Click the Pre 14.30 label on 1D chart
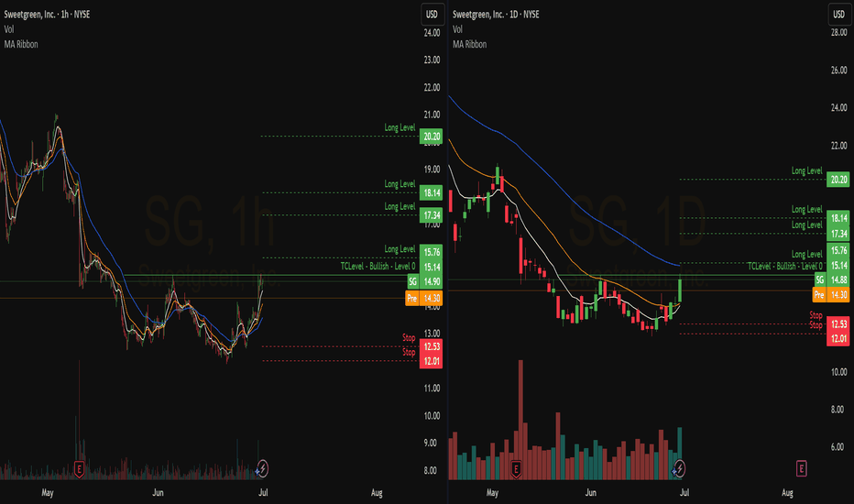Screen dimensions: 854x504 831,295
